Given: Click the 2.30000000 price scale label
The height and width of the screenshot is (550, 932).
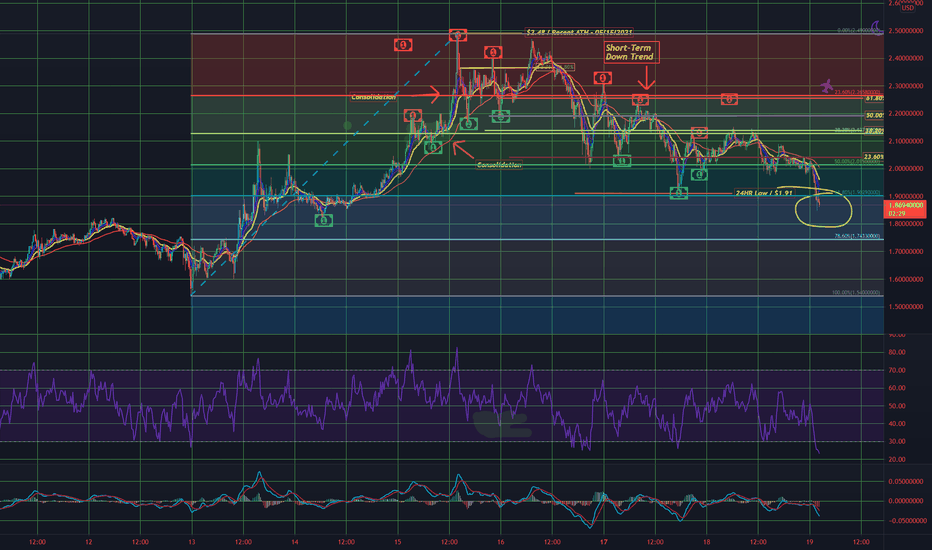Looking at the screenshot, I should pos(906,86).
